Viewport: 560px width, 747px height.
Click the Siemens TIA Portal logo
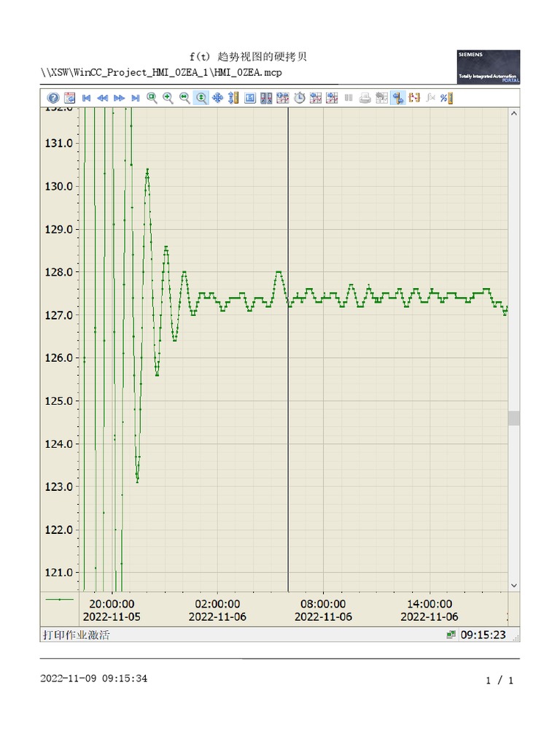tap(489, 67)
